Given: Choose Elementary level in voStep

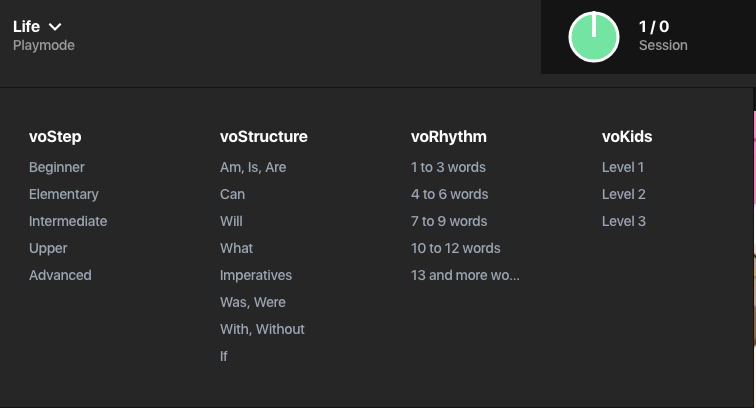Looking at the screenshot, I should [64, 194].
